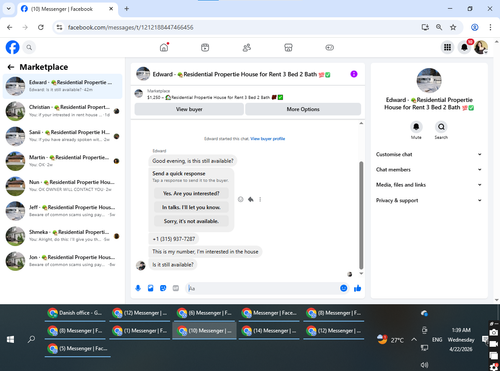Image resolution: width=500 pixels, height=371 pixels.
Task: Click the scroll-down arrow of chat
Action: [x=361, y=273]
